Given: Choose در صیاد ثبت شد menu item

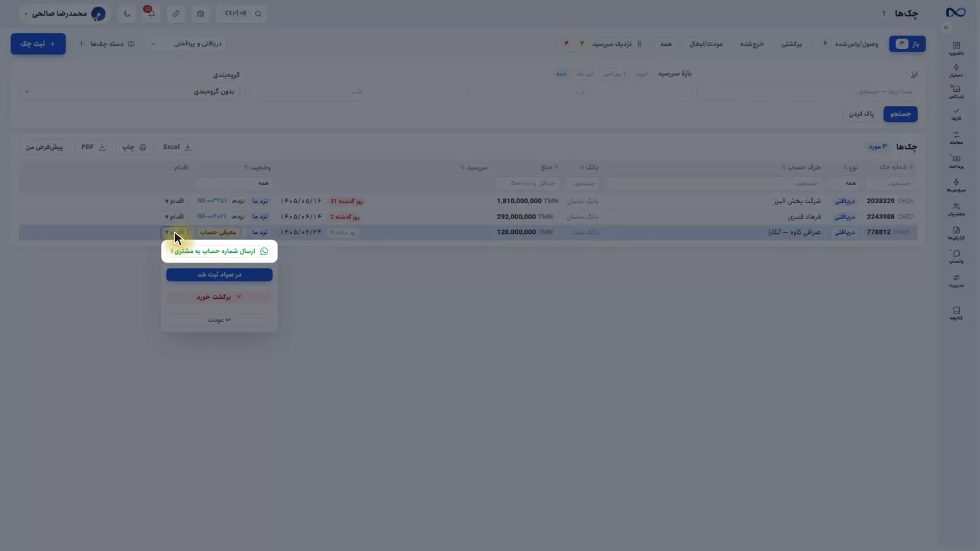Looking at the screenshot, I should [219, 275].
